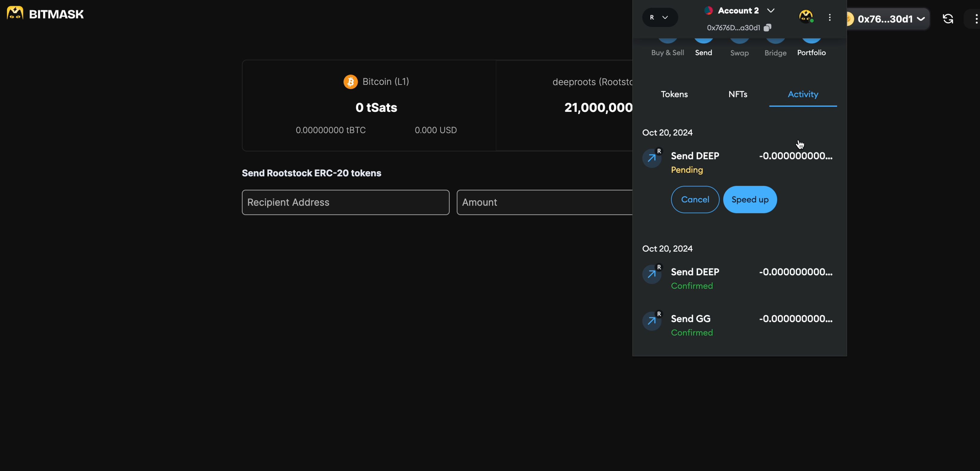Open the confirmed Send DEEP transaction

tap(739, 279)
